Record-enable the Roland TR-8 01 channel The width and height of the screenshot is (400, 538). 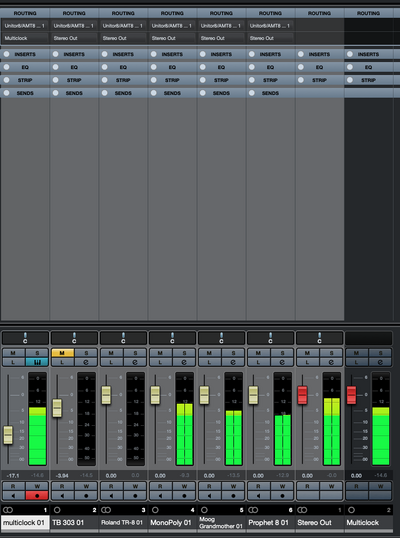pos(135,495)
